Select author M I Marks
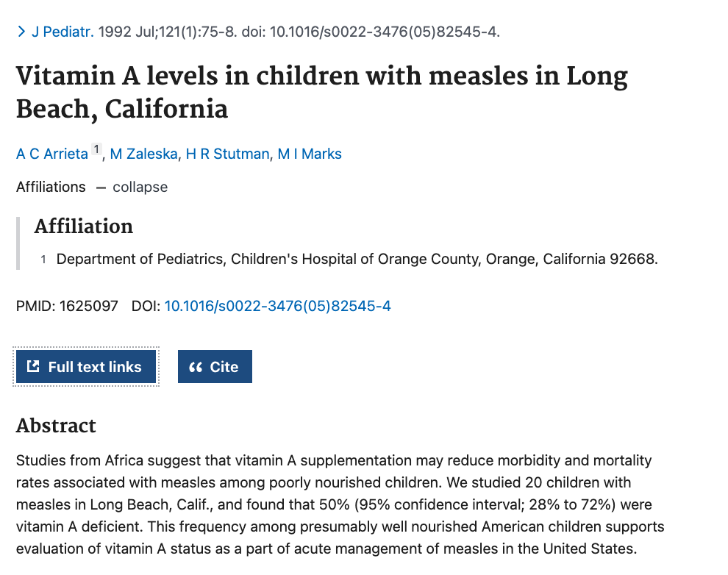 [x=310, y=154]
